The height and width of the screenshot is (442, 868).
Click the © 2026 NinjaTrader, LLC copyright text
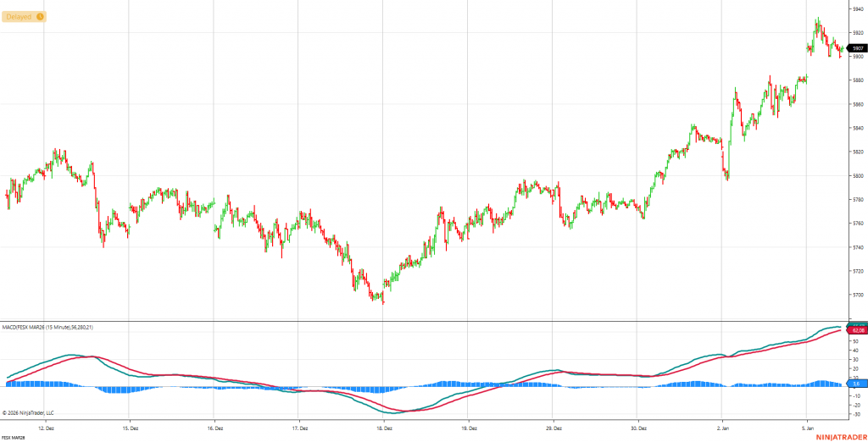click(x=33, y=413)
